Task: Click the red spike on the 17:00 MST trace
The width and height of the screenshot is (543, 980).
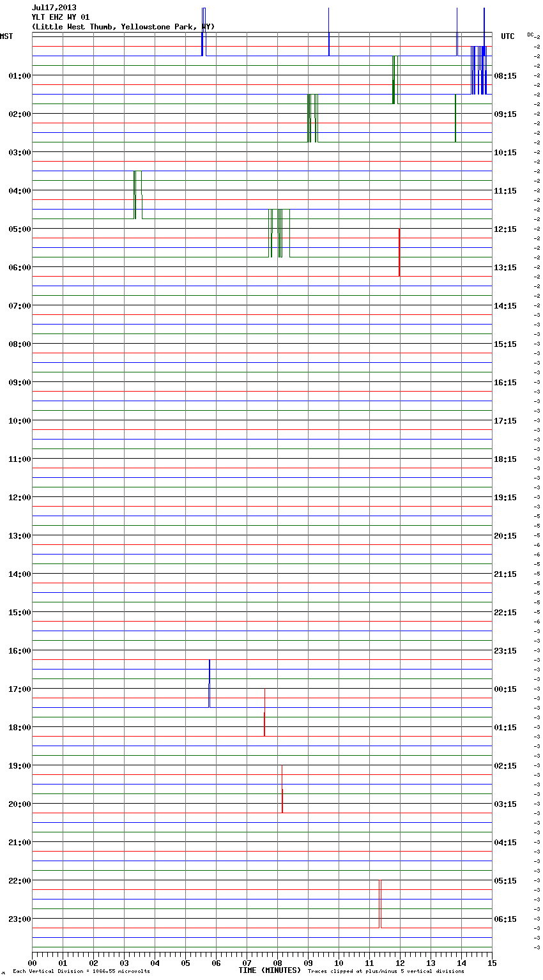Action: [264, 712]
